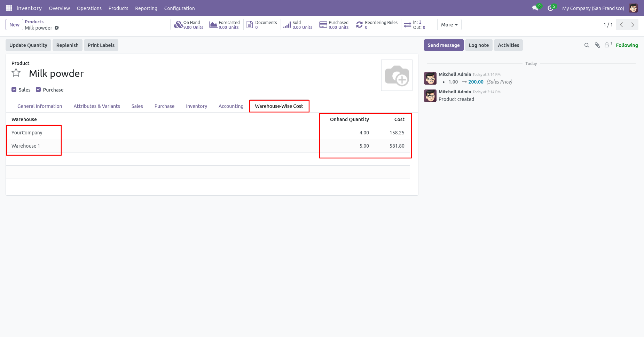This screenshot has height=337, width=644.
Task: Open On Hand 9.00 Units stat
Action: pos(189,25)
